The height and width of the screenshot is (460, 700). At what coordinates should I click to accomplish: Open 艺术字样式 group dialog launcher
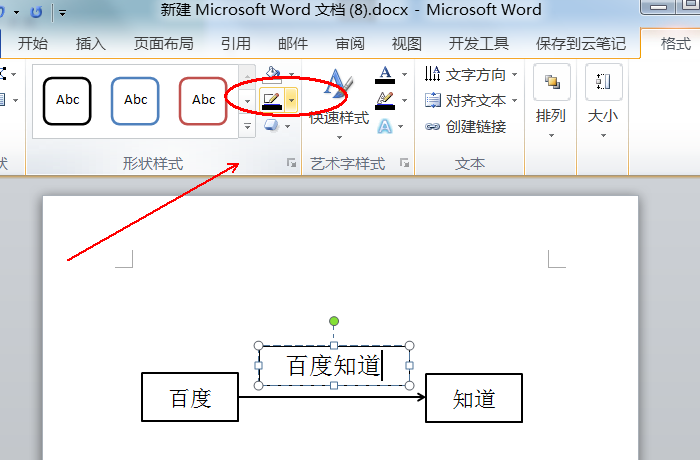point(404,163)
